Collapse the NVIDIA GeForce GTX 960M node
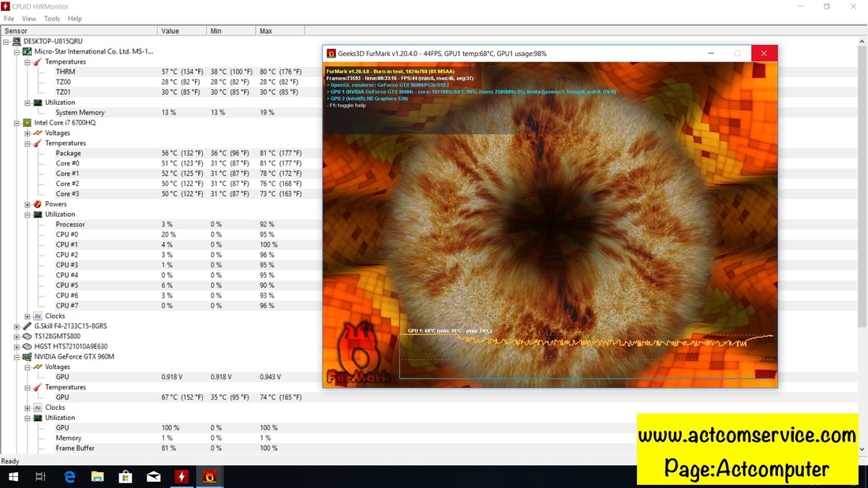The width and height of the screenshot is (868, 488). click(x=17, y=357)
